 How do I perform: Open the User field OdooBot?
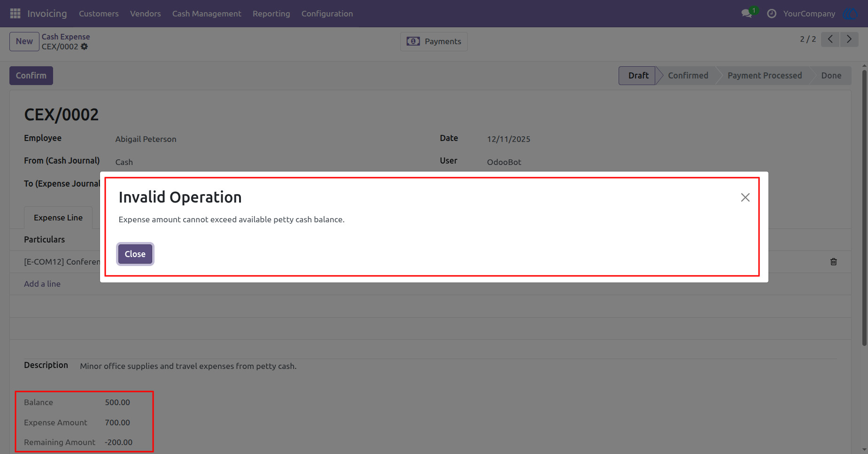point(504,162)
